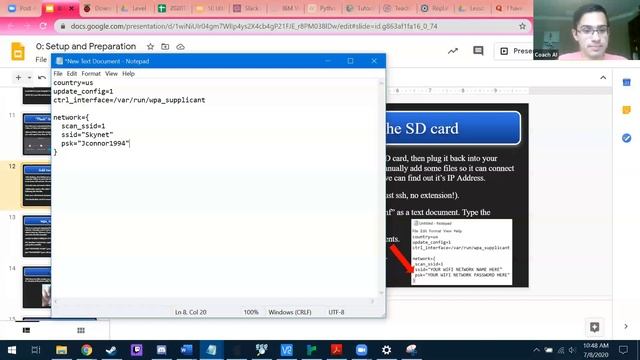Screen dimensions: 640x360
Task: Click the Move to folder icon
Action: 165,47
